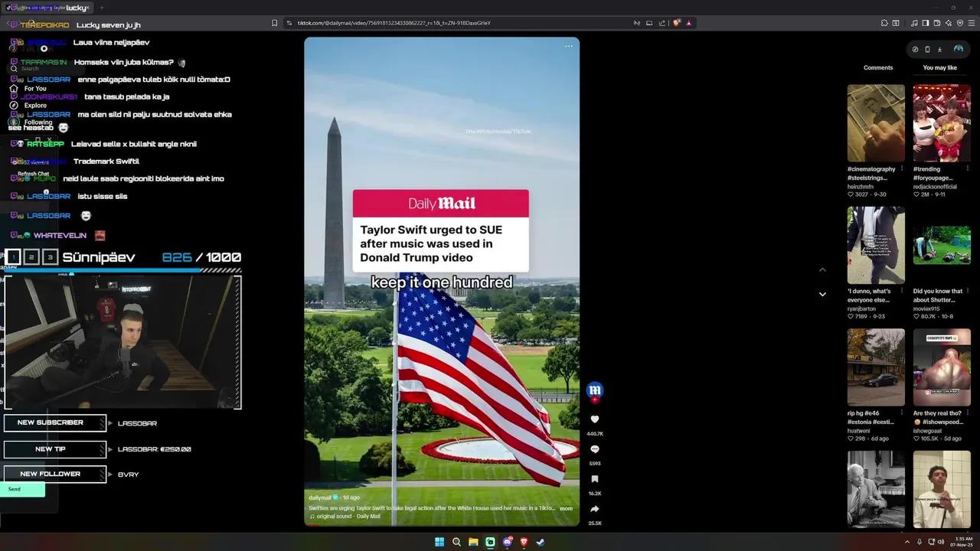This screenshot has height=551, width=980.
Task: Open the TikTok user profile avatar
Action: pyautogui.click(x=958, y=49)
